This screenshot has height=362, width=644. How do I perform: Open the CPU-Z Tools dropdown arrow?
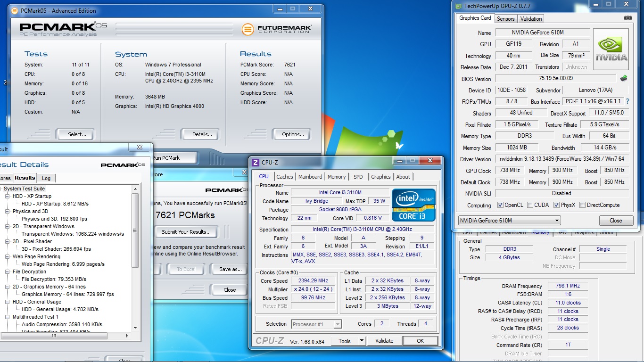[362, 341]
